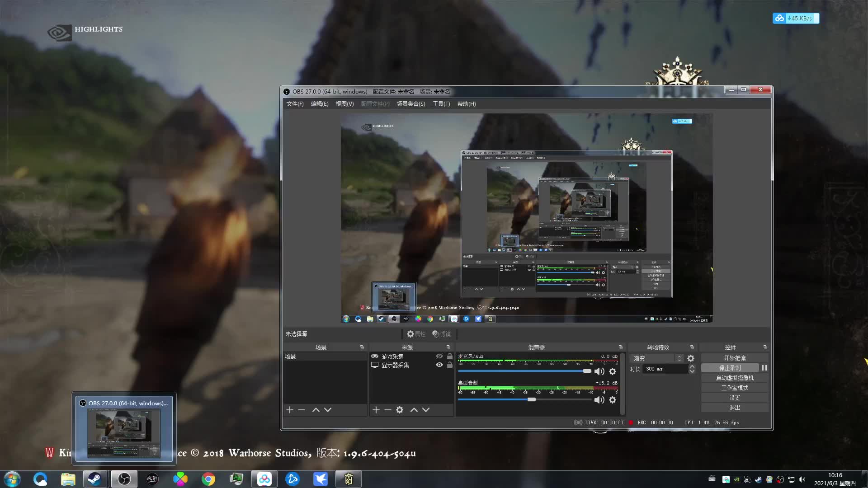Viewport: 868px width, 488px height.
Task: Pop out the 混音器 dock panel
Action: [x=621, y=347]
